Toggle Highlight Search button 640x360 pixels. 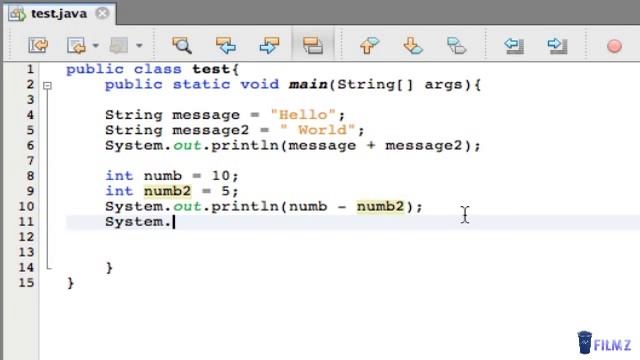(x=313, y=45)
